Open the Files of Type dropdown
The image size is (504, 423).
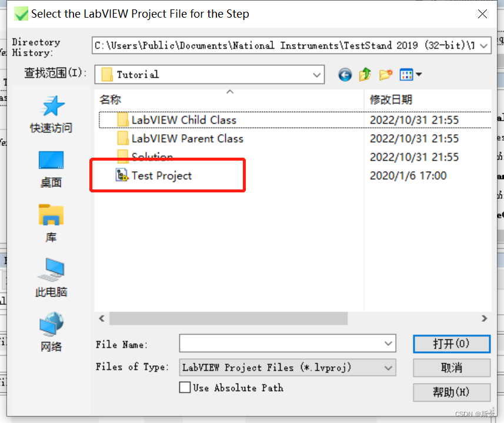388,368
